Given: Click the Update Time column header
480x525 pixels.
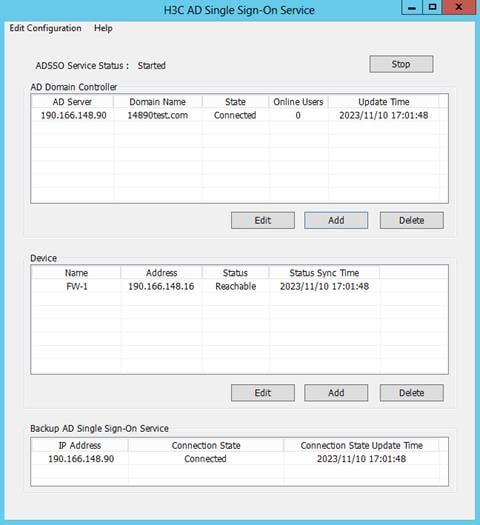Looking at the screenshot, I should point(384,102).
